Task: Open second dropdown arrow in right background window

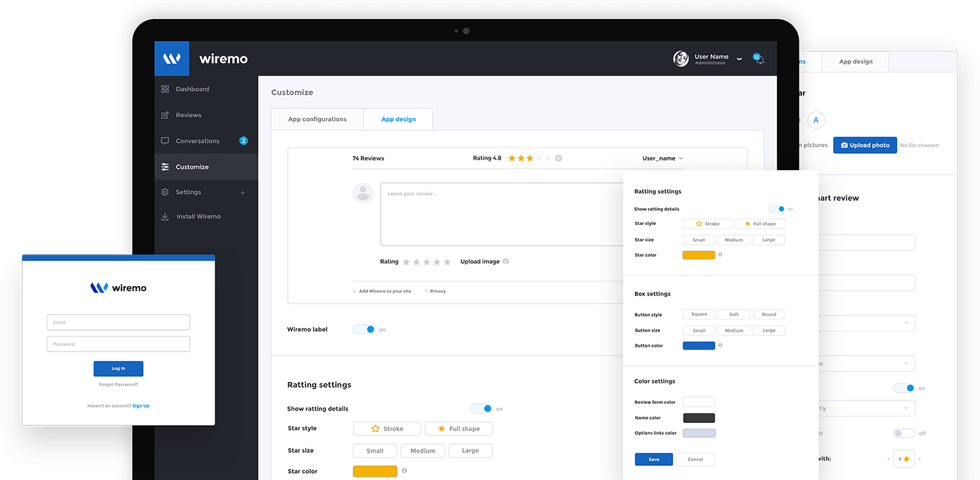Action: (x=908, y=364)
